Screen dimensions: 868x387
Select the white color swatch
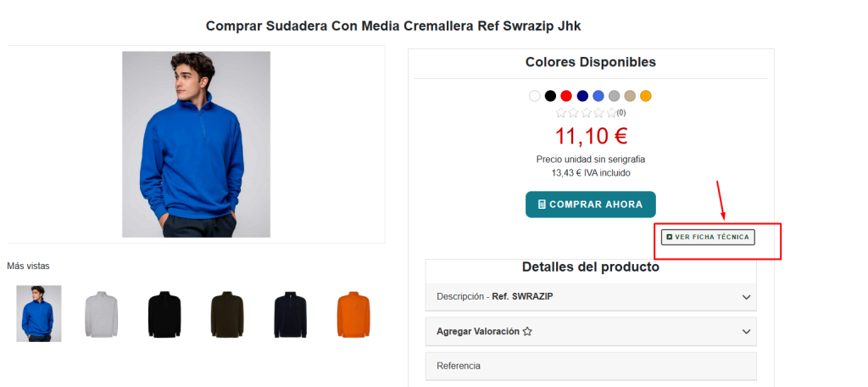click(534, 96)
